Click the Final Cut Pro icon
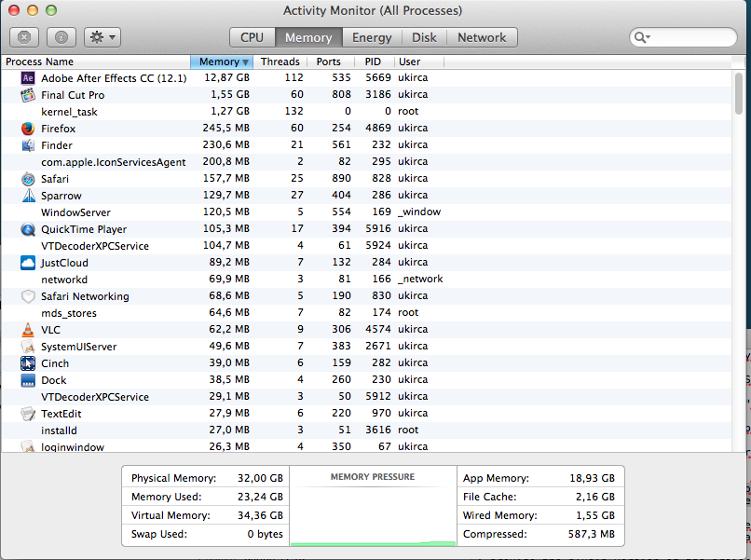This screenshot has width=751, height=560. (x=28, y=95)
